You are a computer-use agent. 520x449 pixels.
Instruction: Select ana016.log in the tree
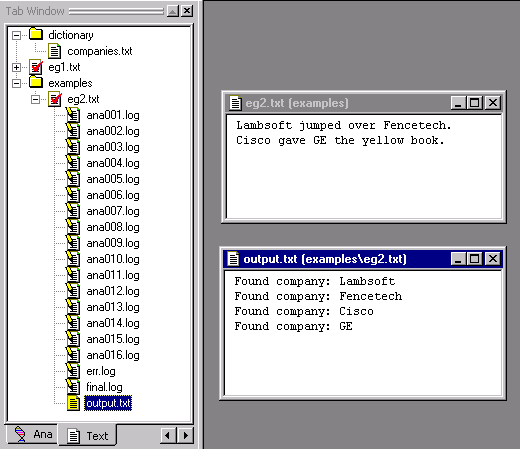pos(113,355)
